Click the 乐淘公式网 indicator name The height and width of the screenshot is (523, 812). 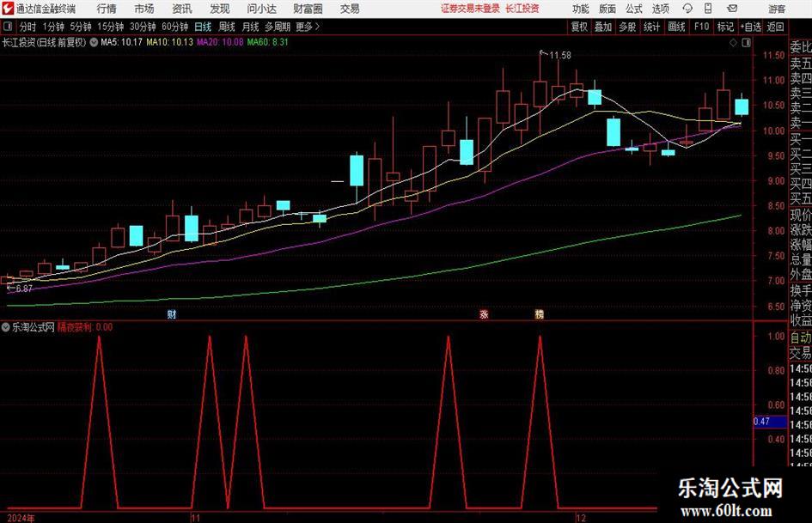click(x=34, y=326)
